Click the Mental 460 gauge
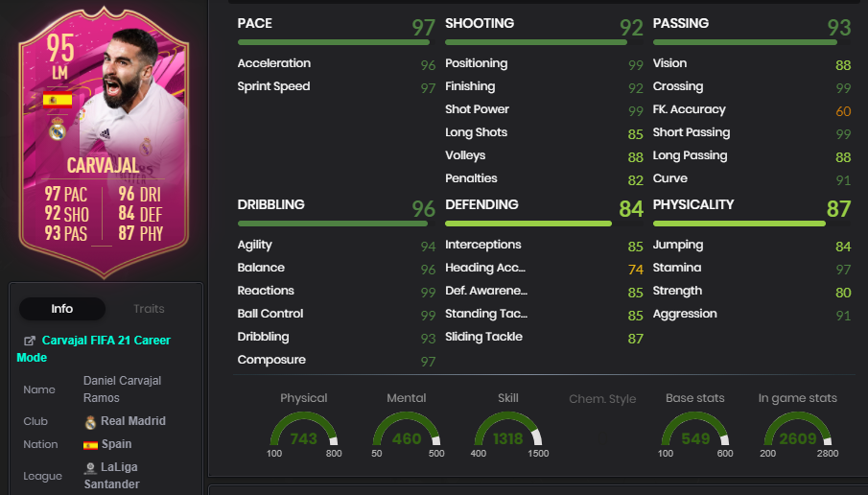 click(407, 430)
